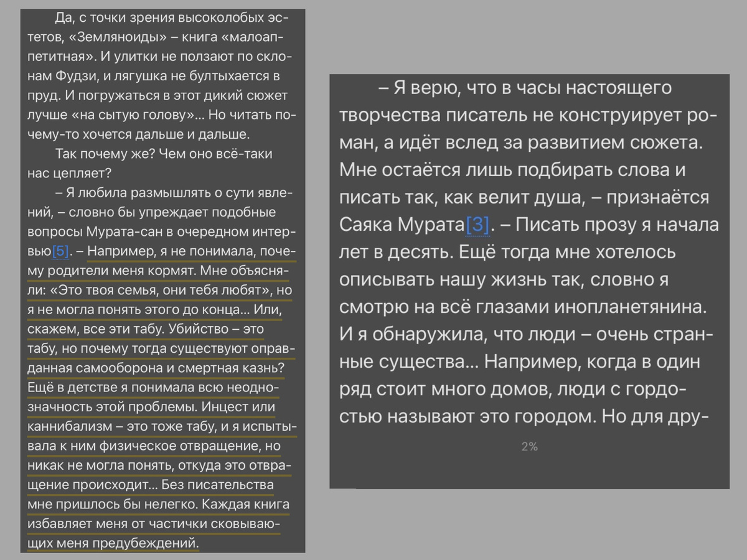Click highlighted line 'данная самооборона и смертная казнь?'
Viewport: 747px width, 560px height.
(156, 368)
